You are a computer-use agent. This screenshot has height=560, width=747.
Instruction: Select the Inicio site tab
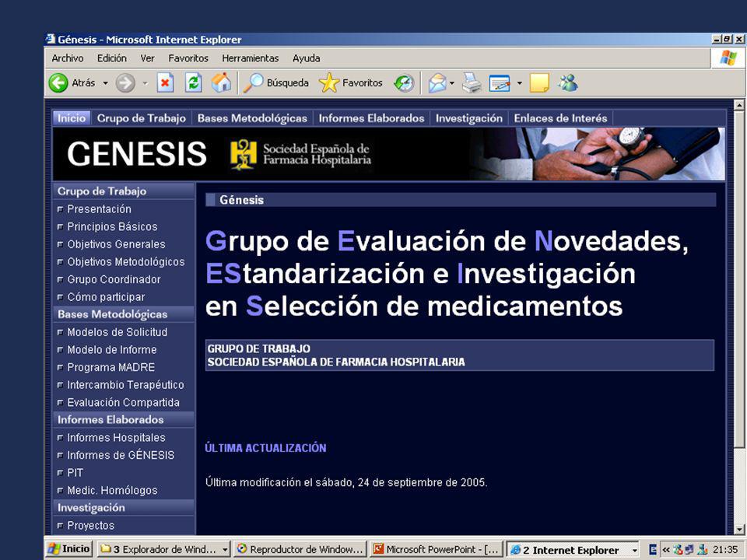click(72, 118)
